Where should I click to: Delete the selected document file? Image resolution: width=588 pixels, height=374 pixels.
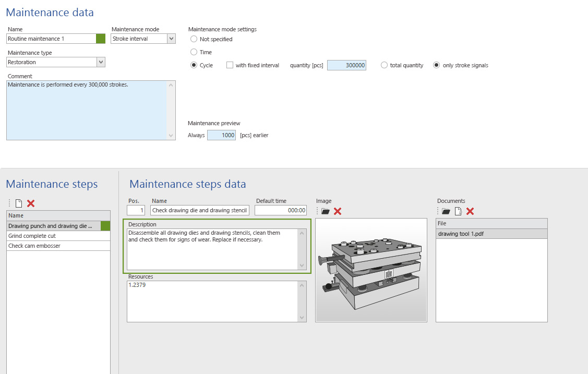click(470, 211)
